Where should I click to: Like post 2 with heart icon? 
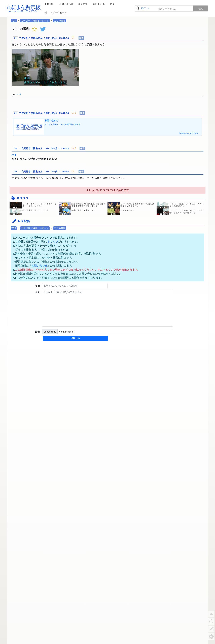[73, 113]
